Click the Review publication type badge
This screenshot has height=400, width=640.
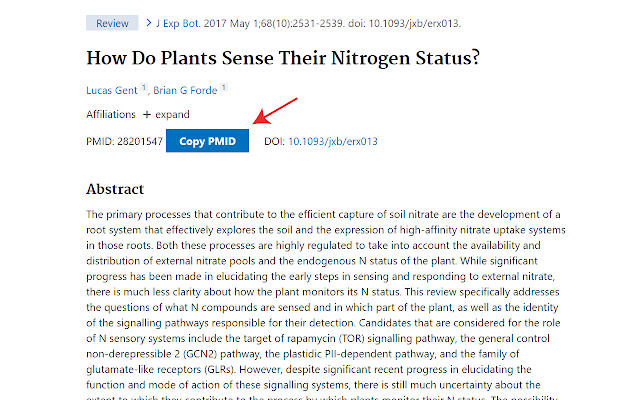pyautogui.click(x=112, y=22)
